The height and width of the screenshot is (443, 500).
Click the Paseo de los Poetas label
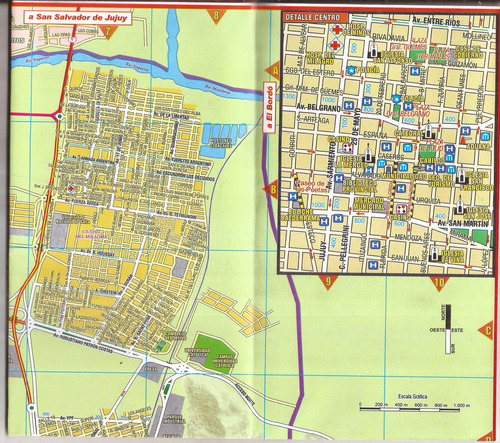[310, 186]
